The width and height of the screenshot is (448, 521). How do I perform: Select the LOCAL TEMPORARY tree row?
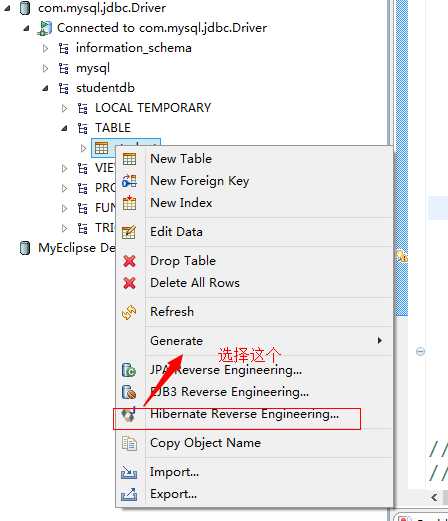coord(153,108)
